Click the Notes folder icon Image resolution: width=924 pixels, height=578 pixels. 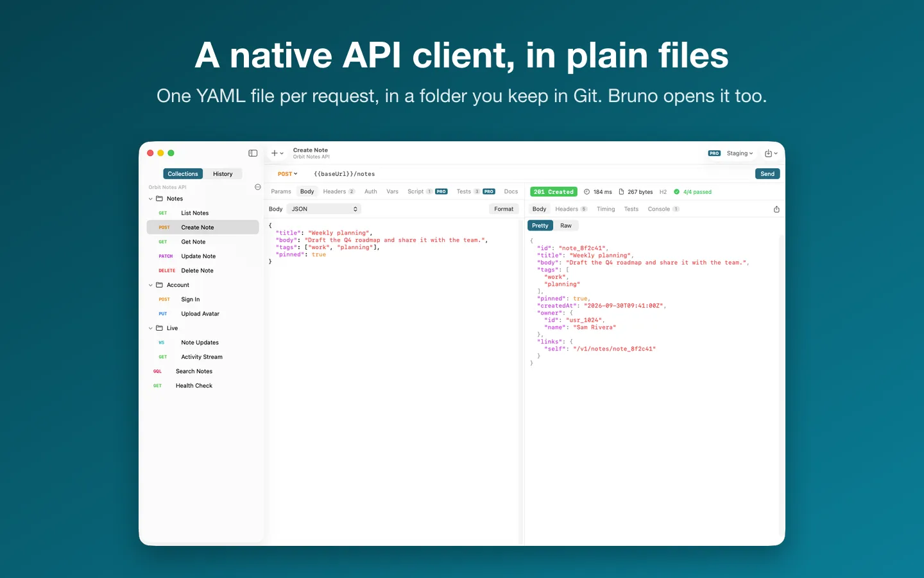point(160,198)
